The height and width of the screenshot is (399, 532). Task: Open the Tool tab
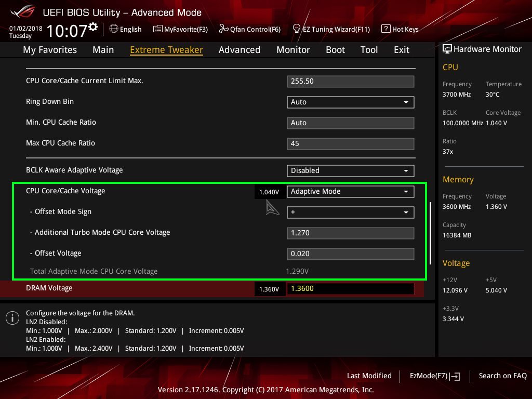click(x=369, y=50)
